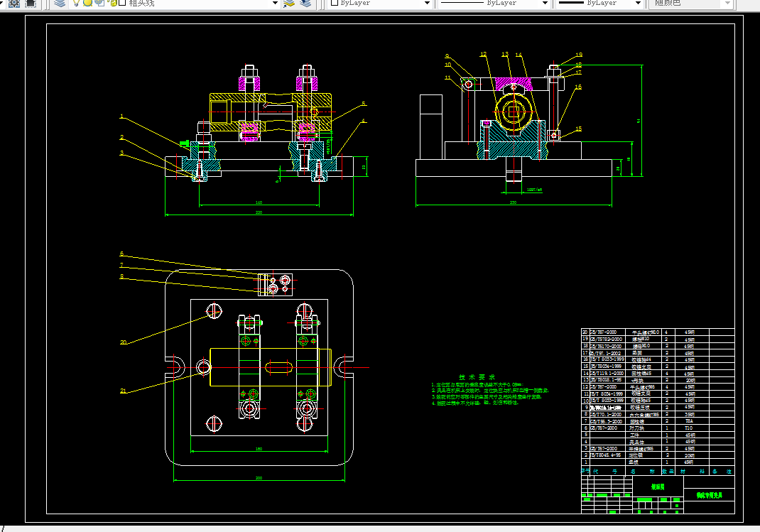The image size is (760, 532).
Task: Click the white layer color square
Action: (122, 3)
